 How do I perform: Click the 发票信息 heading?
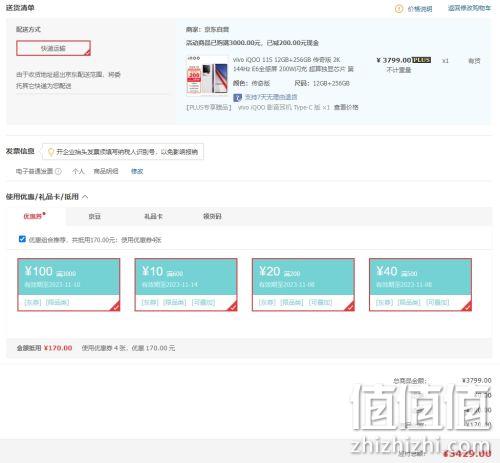click(20, 151)
